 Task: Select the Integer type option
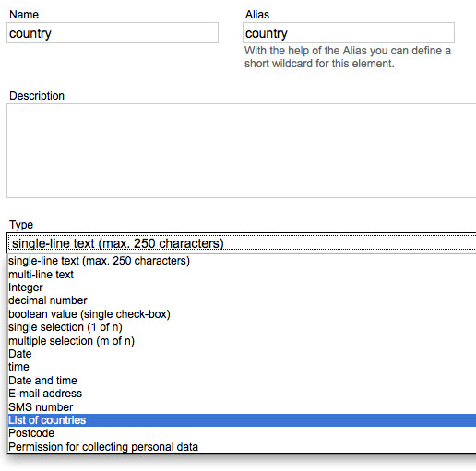tap(242, 288)
